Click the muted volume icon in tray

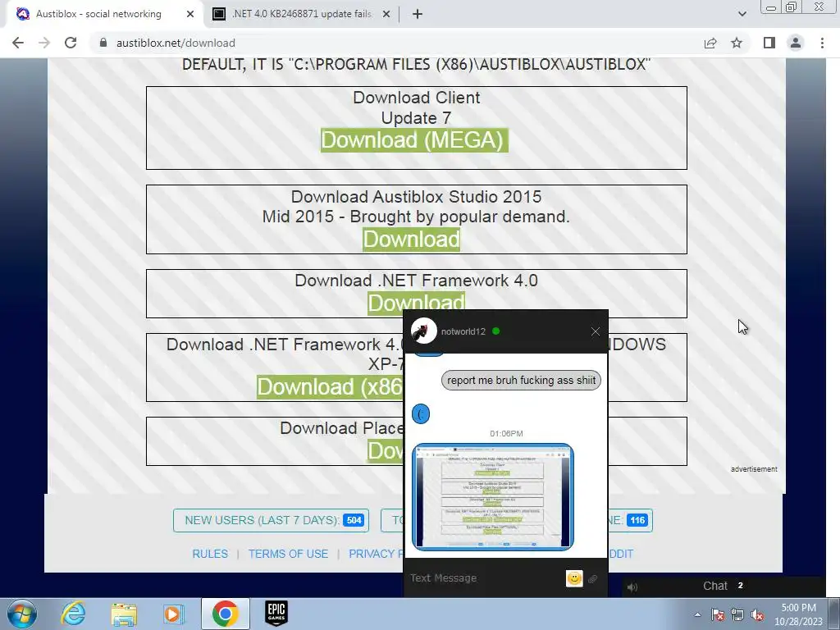[757, 614]
